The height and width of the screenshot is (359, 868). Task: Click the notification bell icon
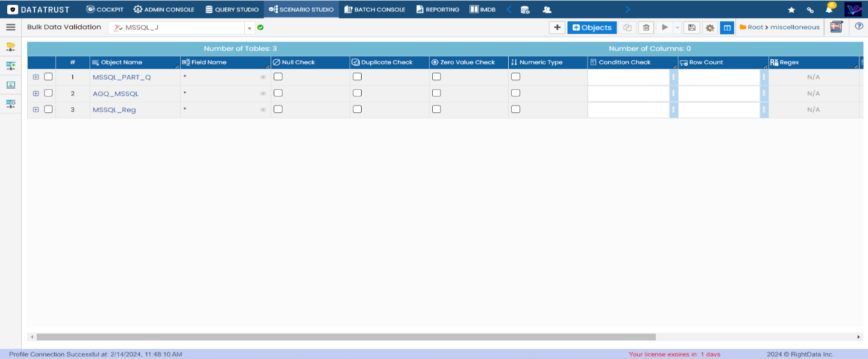829,10
